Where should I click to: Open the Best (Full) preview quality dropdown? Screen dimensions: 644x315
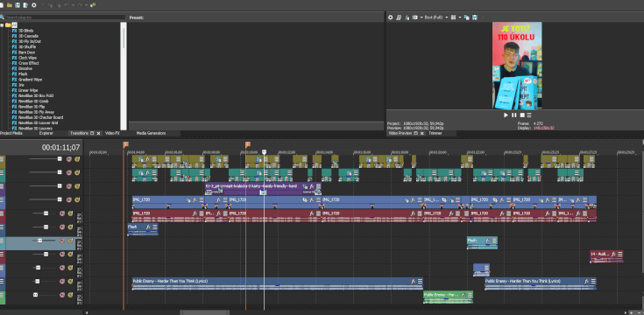tap(436, 17)
